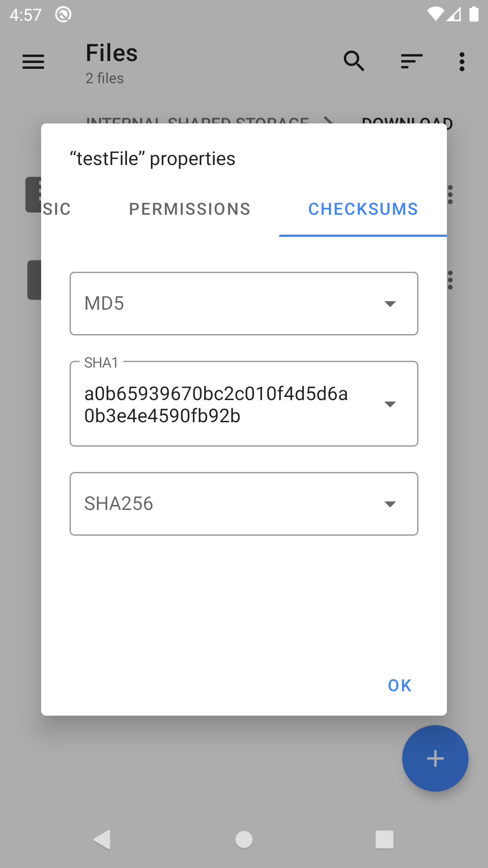
Task: Tap the testFile properties dialog title
Action: click(x=152, y=158)
